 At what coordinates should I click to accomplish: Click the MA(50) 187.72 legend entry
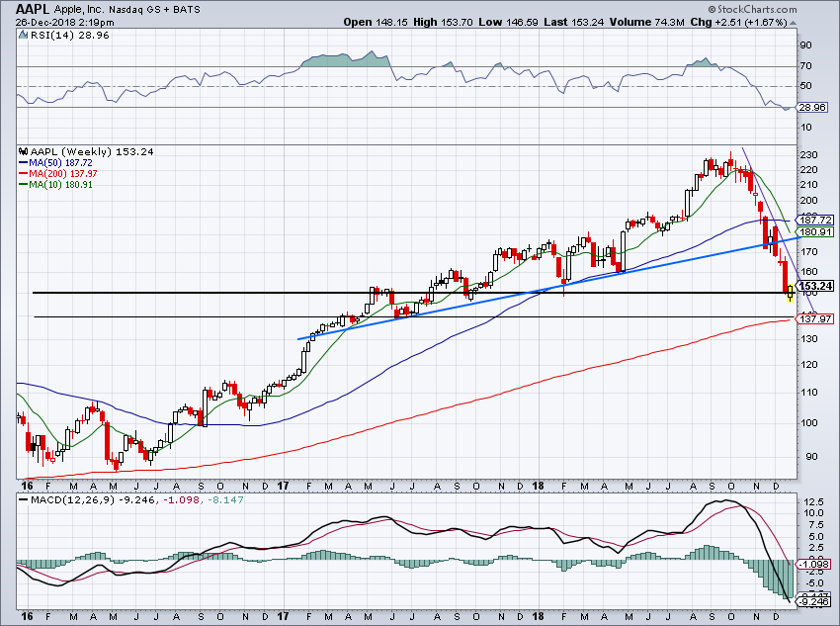pyautogui.click(x=55, y=163)
